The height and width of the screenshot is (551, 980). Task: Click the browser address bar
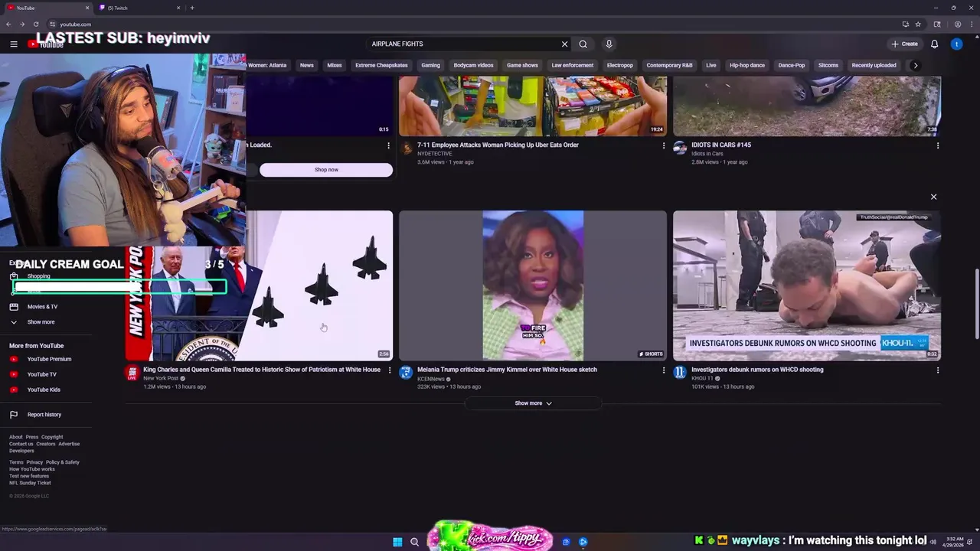coord(475,24)
